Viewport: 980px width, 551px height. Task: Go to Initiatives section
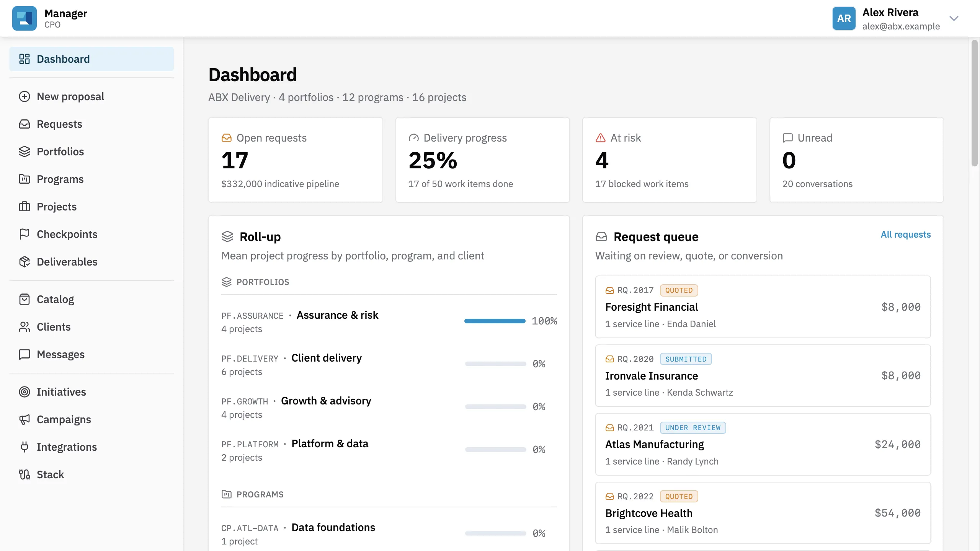coord(91,392)
